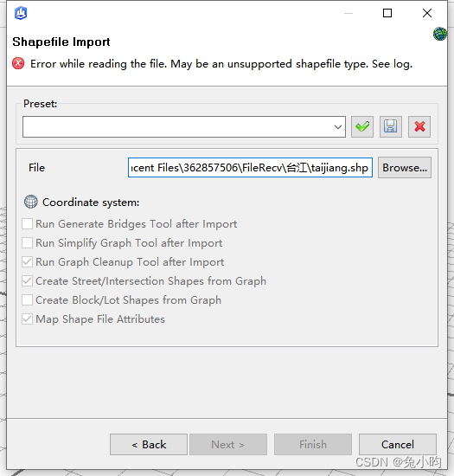Image resolution: width=454 pixels, height=476 pixels.
Task: Save preset using the floppy disk icon
Action: coord(391,126)
